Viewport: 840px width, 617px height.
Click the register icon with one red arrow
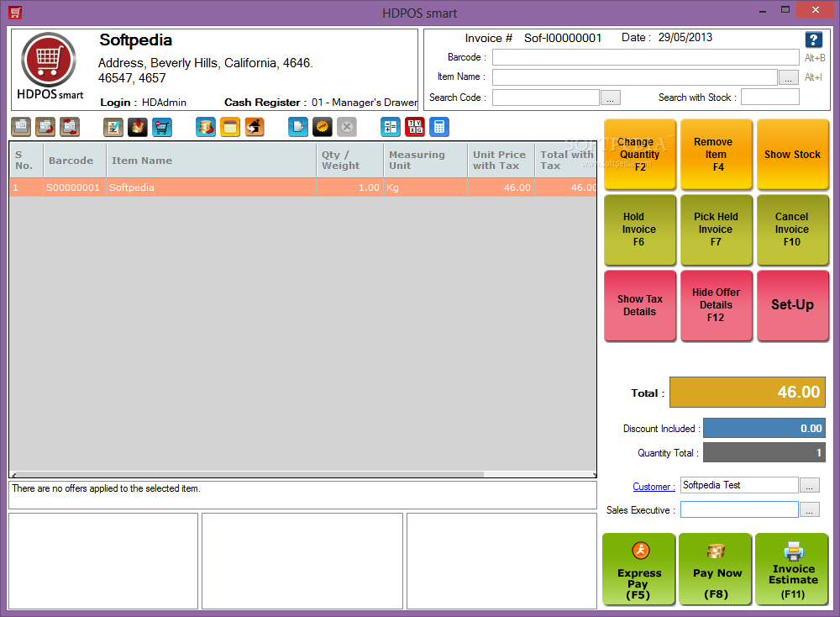coord(45,127)
